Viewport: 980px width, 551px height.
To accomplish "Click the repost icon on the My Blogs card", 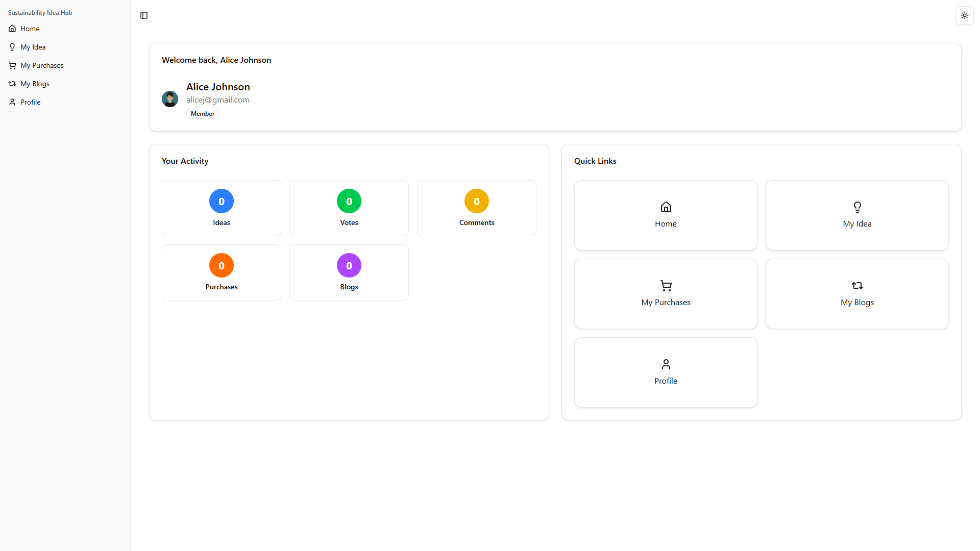I will pos(857,286).
